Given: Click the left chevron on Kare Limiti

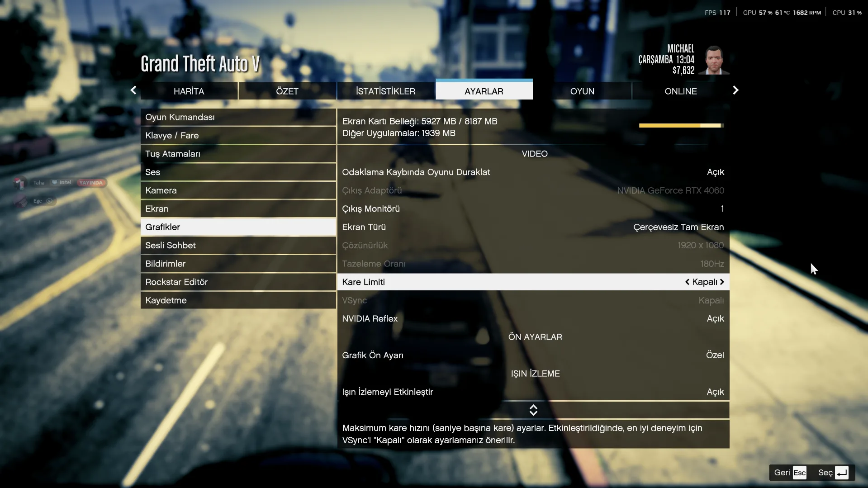Looking at the screenshot, I should 687,282.
